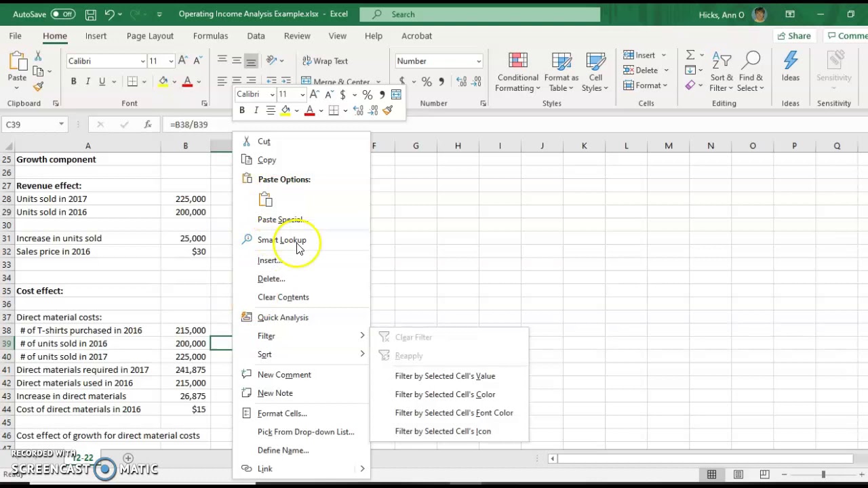Click the mini toolbar Comma Style icon

click(x=382, y=95)
